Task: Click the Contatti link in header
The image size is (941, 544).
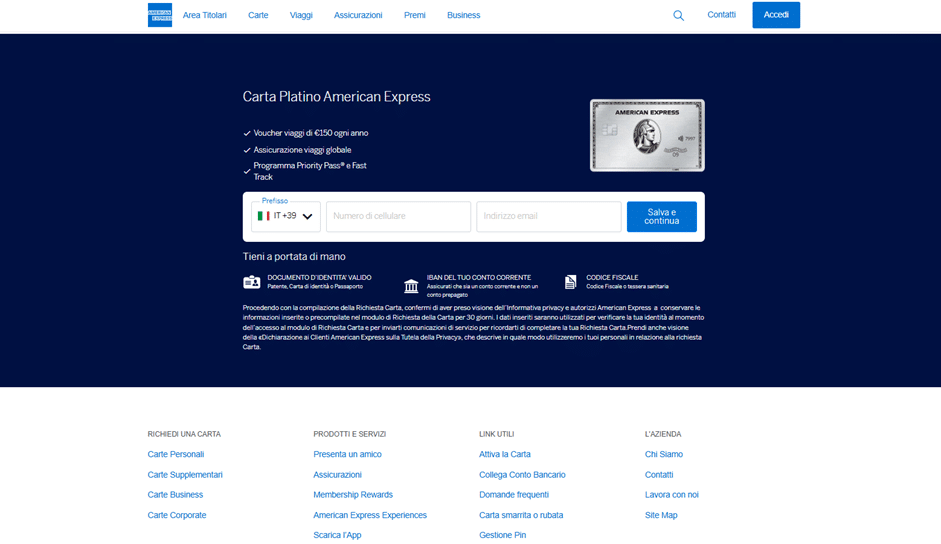Action: click(721, 14)
